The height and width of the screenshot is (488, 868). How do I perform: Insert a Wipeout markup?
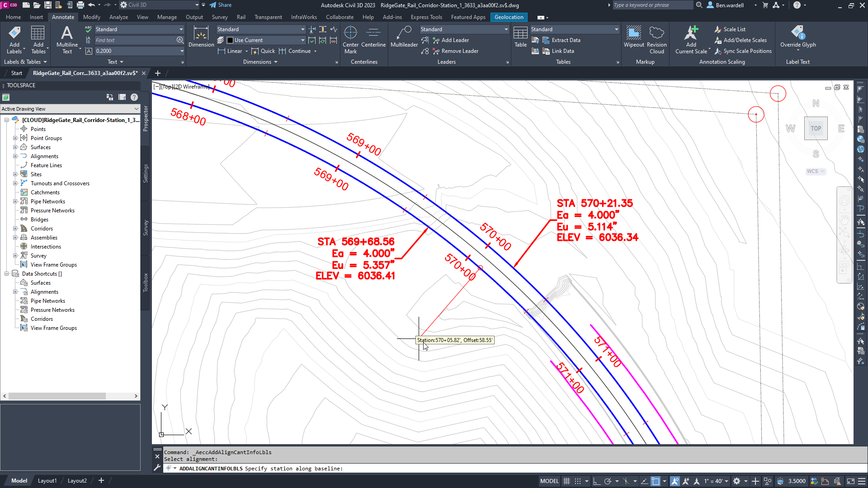pyautogui.click(x=634, y=33)
